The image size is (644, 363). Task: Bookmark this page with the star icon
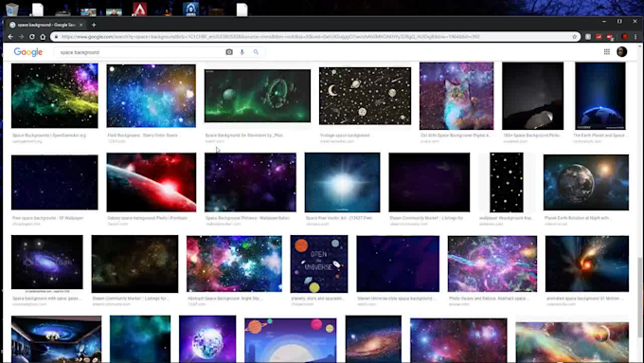point(575,37)
